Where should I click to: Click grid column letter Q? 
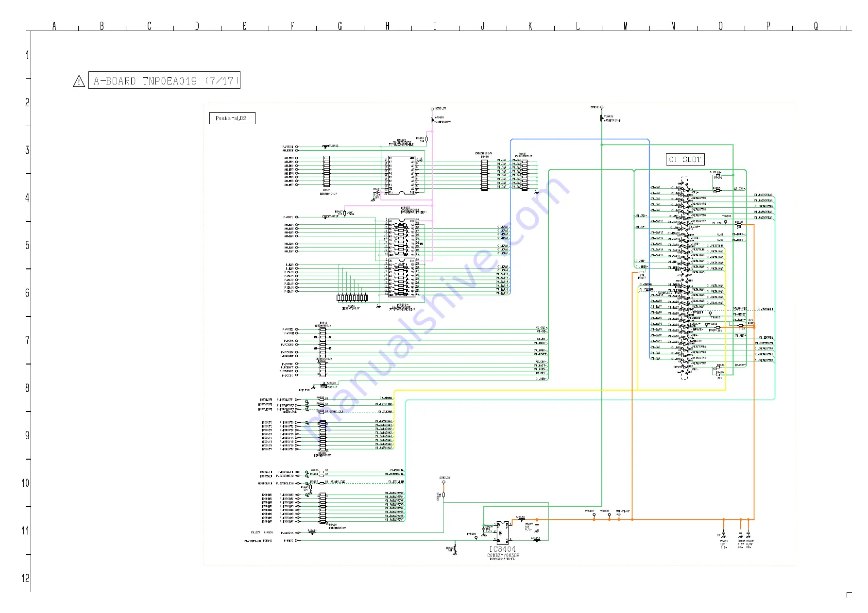[816, 26]
